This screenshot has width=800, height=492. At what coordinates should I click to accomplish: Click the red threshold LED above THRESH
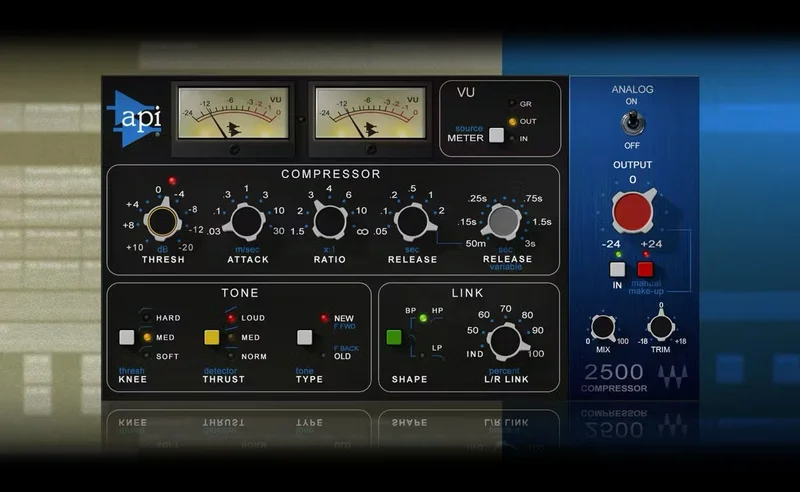172,181
